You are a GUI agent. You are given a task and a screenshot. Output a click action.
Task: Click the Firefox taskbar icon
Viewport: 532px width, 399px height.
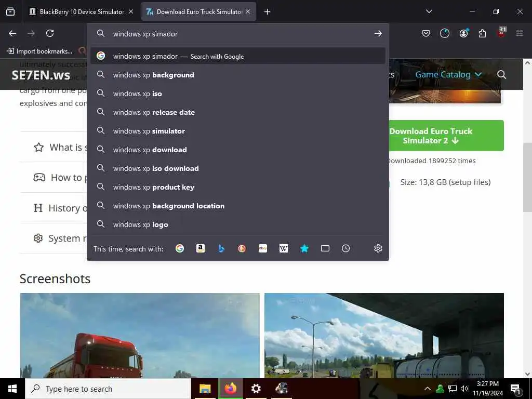230,389
